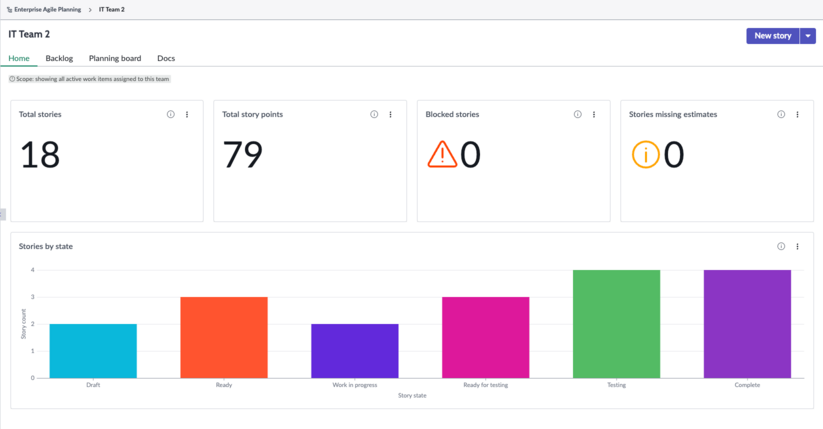This screenshot has height=429, width=823.
Task: Switch to the Home tab
Action: [19, 58]
